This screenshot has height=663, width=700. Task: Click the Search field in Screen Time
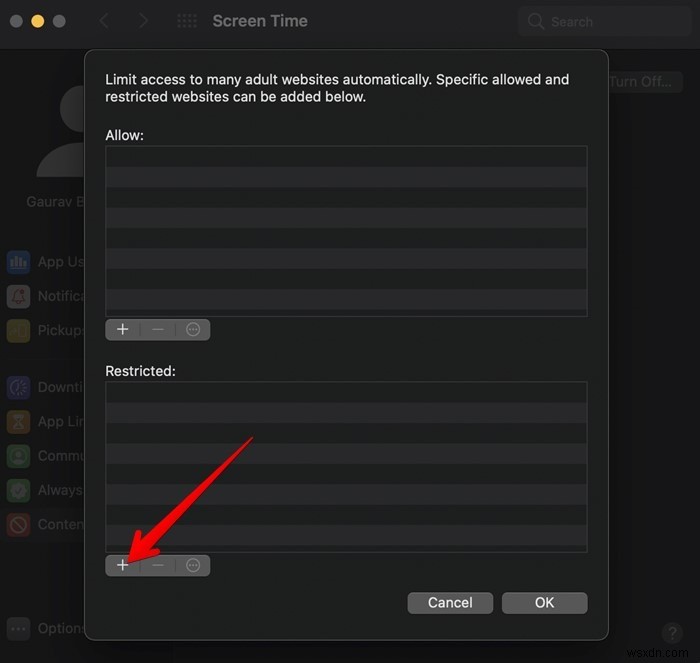(x=604, y=21)
